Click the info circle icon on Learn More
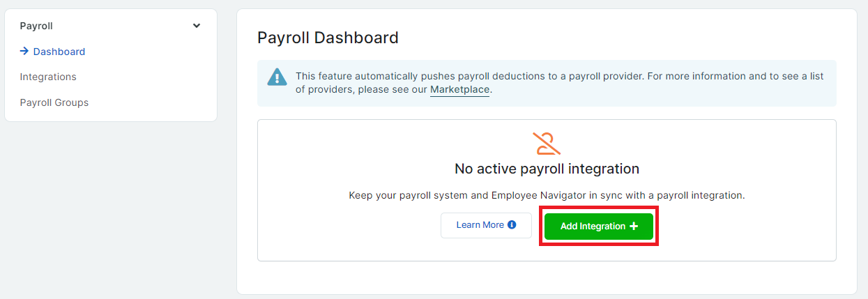Image resolution: width=868 pixels, height=299 pixels. tap(512, 225)
